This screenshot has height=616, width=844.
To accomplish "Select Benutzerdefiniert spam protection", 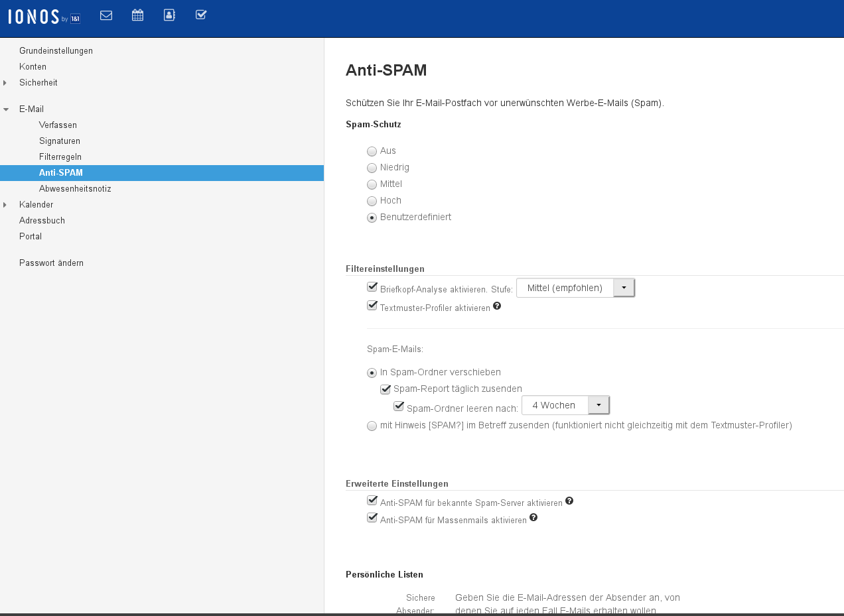I will (x=372, y=217).
